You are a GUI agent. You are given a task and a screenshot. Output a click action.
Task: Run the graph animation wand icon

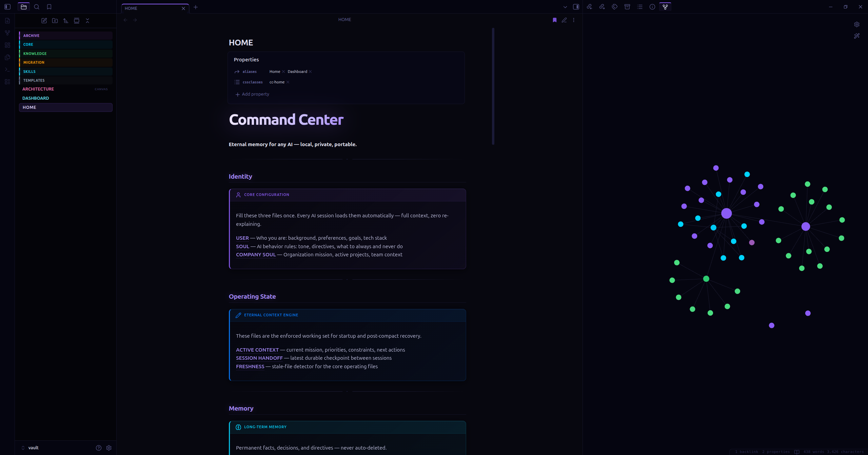pyautogui.click(x=856, y=36)
